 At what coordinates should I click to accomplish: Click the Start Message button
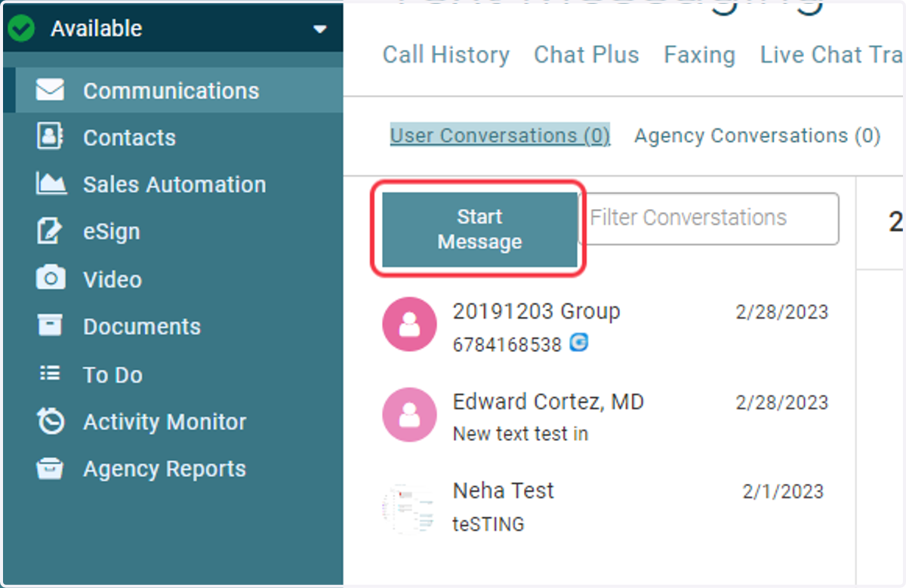pyautogui.click(x=479, y=229)
